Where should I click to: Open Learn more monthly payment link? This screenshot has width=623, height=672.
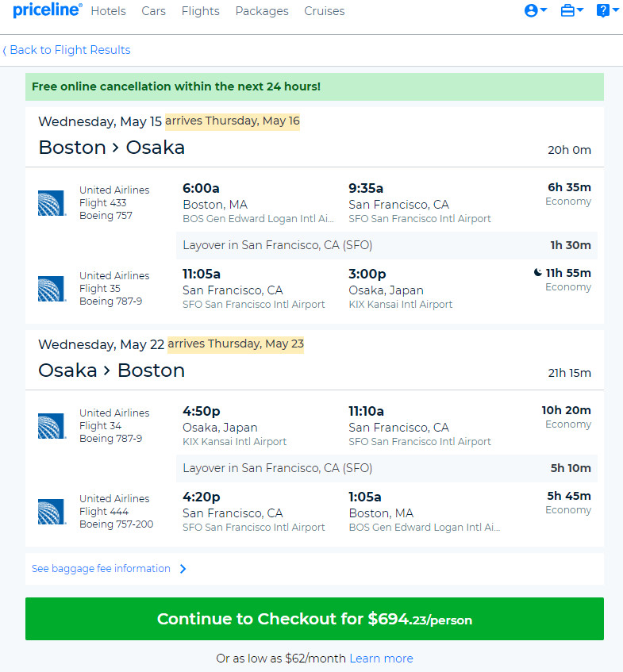(381, 659)
